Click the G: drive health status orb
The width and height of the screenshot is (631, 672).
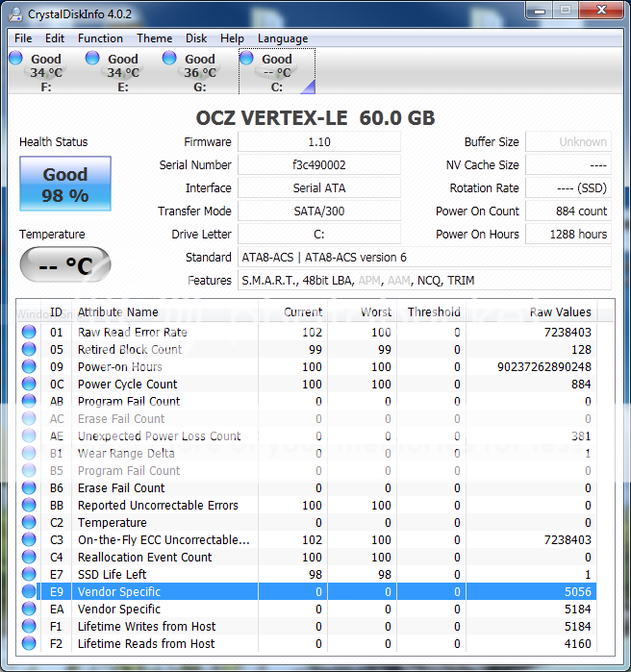(x=169, y=58)
